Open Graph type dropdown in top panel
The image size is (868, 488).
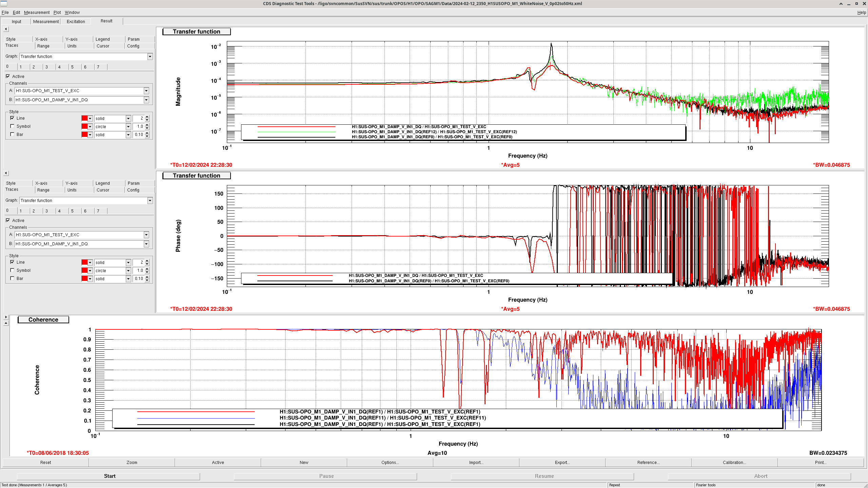(150, 57)
